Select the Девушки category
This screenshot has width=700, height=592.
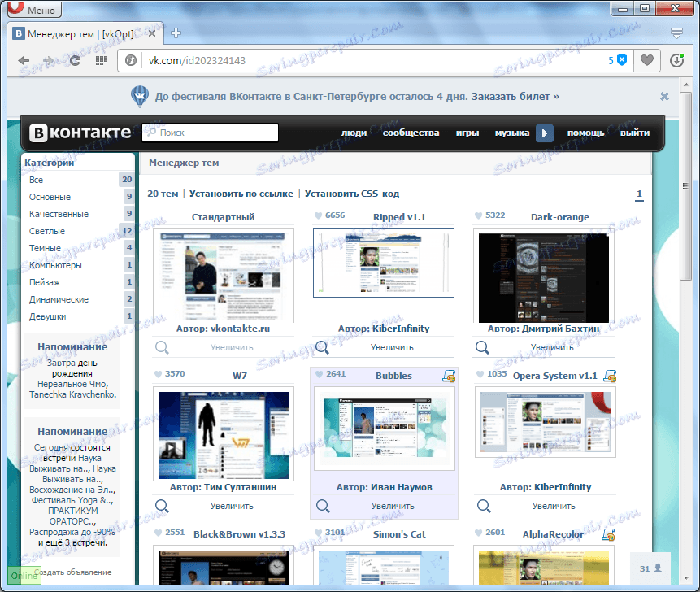[78, 316]
